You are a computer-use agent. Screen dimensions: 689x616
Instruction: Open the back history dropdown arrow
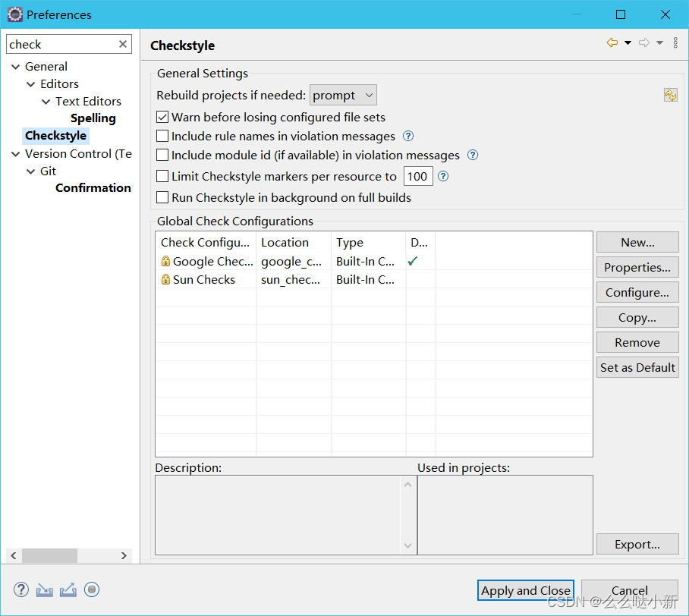(628, 42)
